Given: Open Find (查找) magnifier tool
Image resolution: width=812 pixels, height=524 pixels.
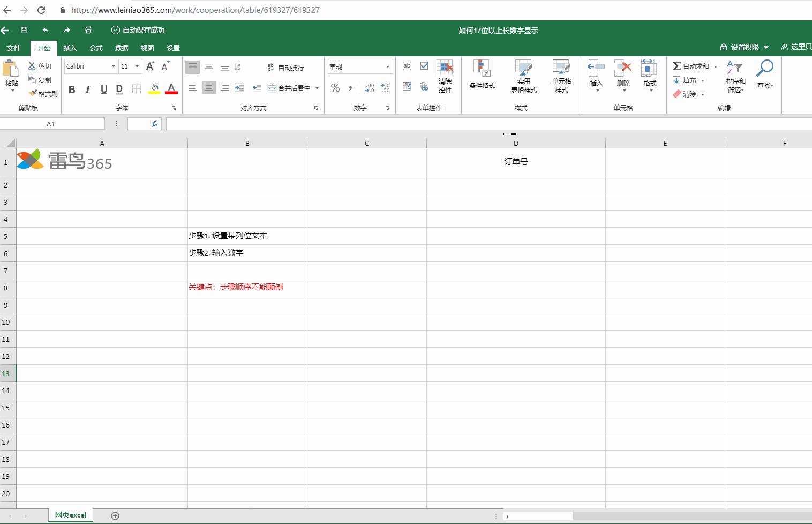Looking at the screenshot, I should 765,74.
